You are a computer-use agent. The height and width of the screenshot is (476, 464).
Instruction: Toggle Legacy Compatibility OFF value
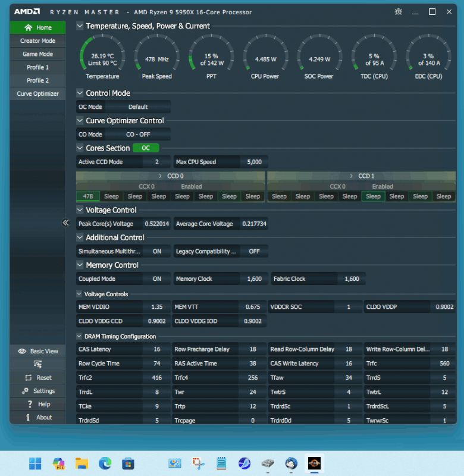pos(254,251)
